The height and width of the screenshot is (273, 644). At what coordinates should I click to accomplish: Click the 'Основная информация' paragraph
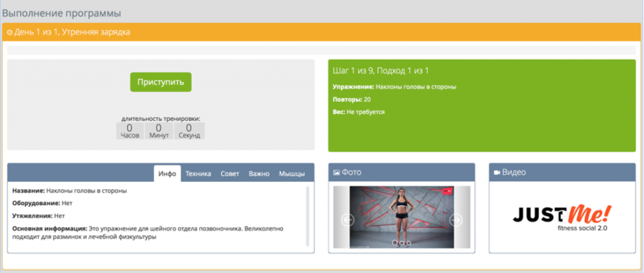coord(148,232)
